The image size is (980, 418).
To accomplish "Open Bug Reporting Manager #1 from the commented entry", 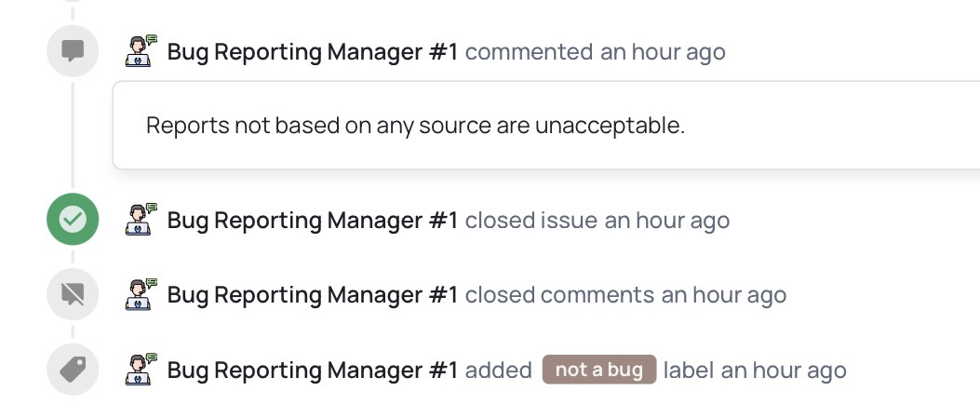I will pos(313,52).
